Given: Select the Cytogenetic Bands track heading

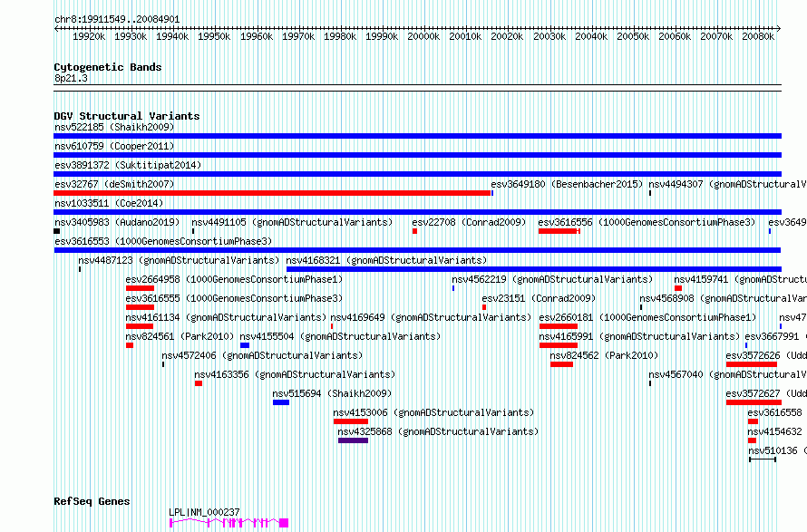Looking at the screenshot, I should [108, 67].
